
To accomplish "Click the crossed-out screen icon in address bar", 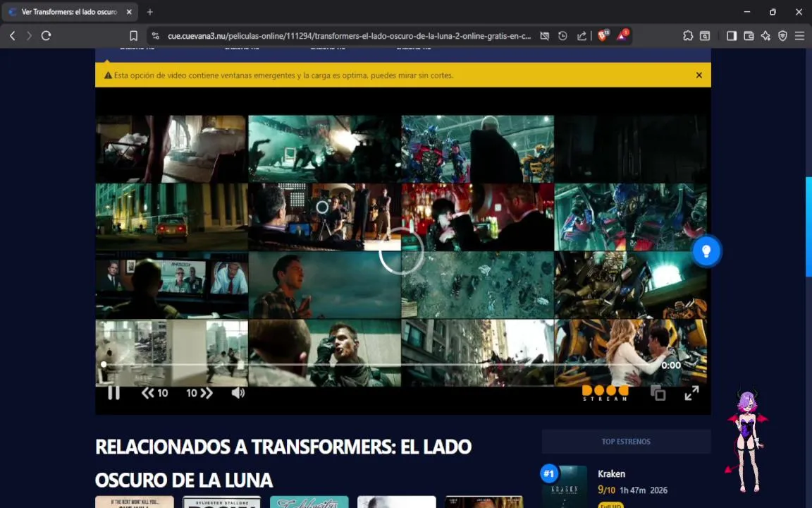I will 544,36.
